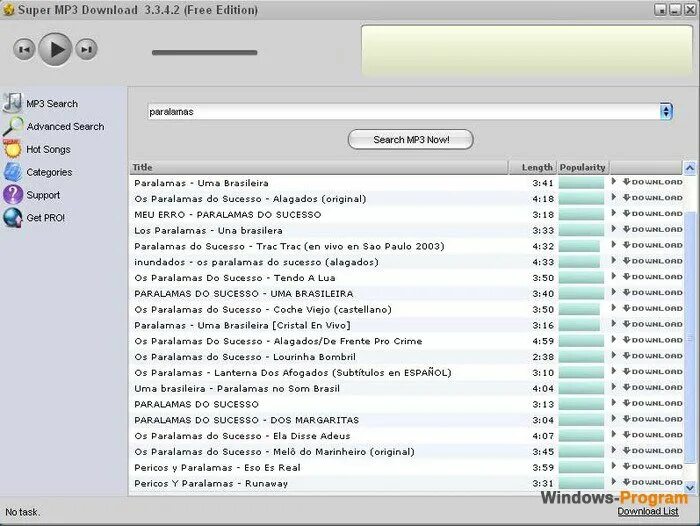700x526 pixels.
Task: Open the MP3 Search music note icon
Action: 12,103
